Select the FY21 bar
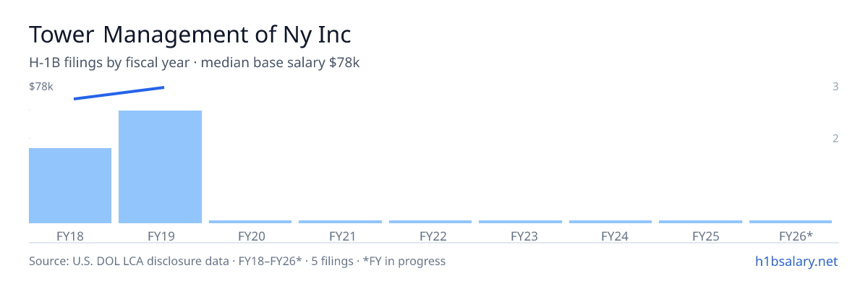 (x=340, y=222)
